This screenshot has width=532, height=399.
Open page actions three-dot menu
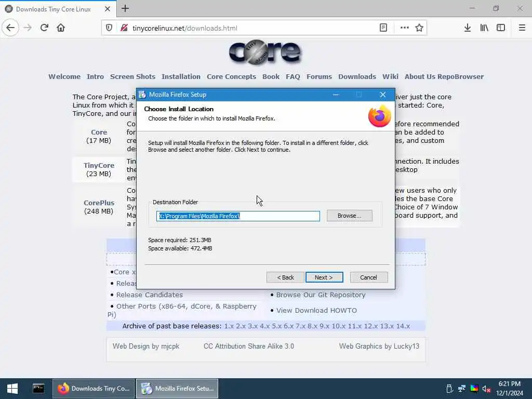point(404,28)
